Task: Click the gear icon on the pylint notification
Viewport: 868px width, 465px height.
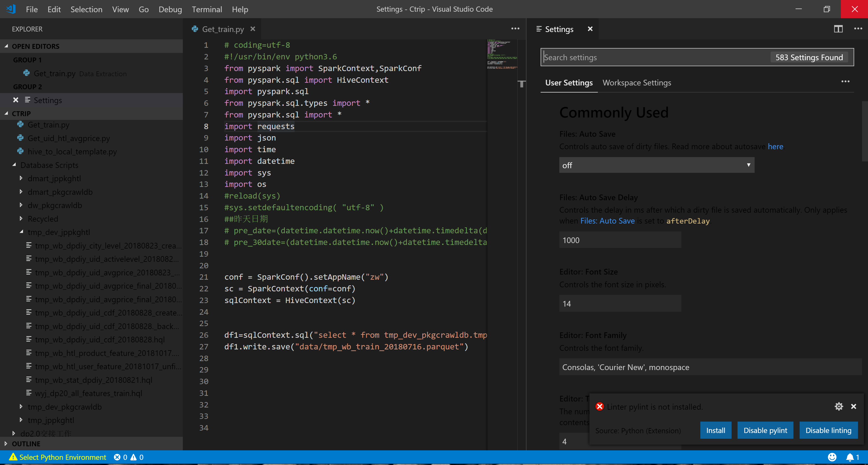Action: [x=839, y=406]
